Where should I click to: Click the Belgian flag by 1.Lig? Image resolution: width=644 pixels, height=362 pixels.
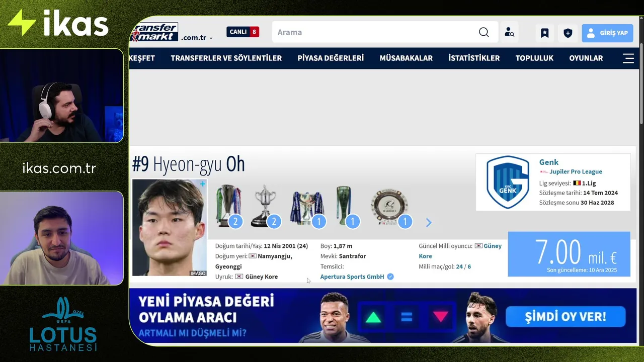click(577, 183)
